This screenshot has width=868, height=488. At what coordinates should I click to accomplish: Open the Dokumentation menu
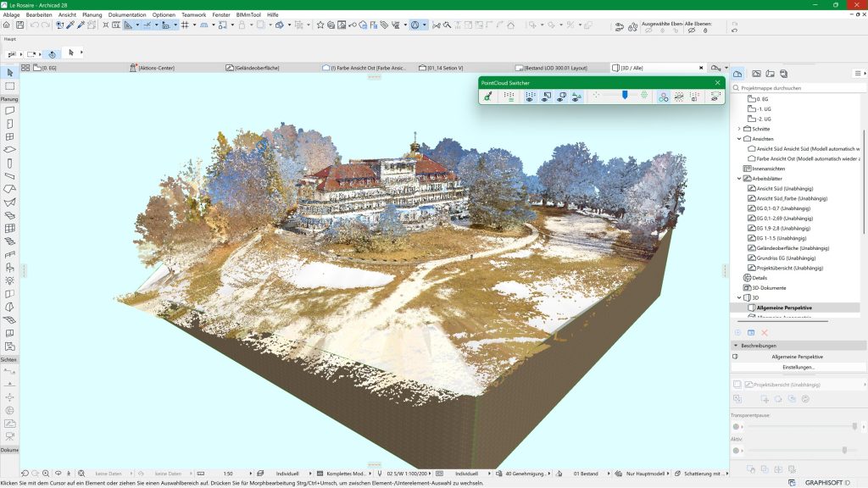(127, 14)
